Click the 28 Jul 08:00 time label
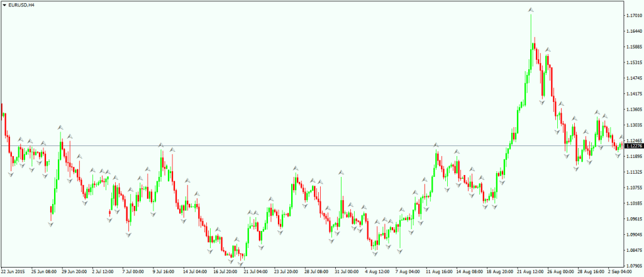 point(318,272)
